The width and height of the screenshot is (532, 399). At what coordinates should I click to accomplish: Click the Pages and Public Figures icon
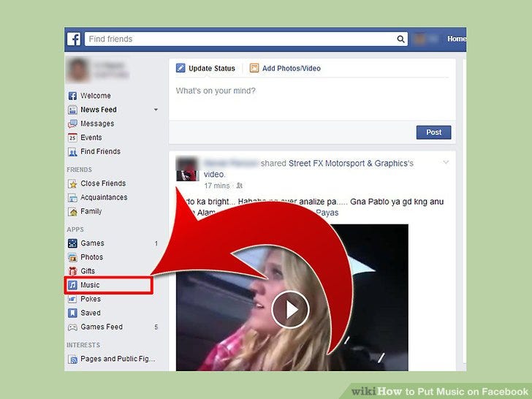(x=72, y=359)
